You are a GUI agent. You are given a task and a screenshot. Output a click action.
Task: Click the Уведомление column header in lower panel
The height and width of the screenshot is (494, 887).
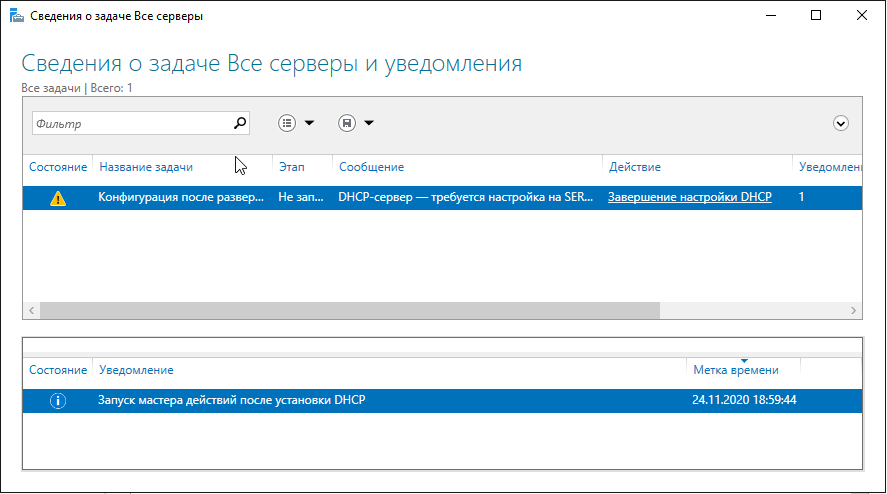[x=136, y=370]
